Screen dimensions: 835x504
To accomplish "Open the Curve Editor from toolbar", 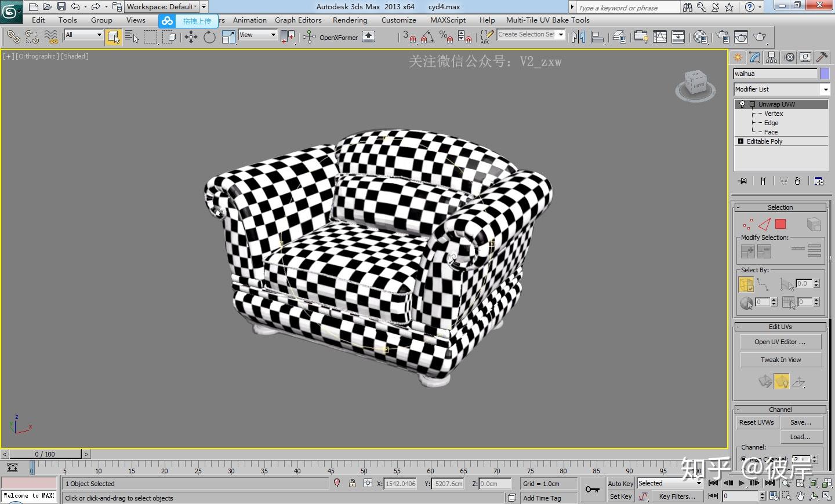I will (660, 37).
